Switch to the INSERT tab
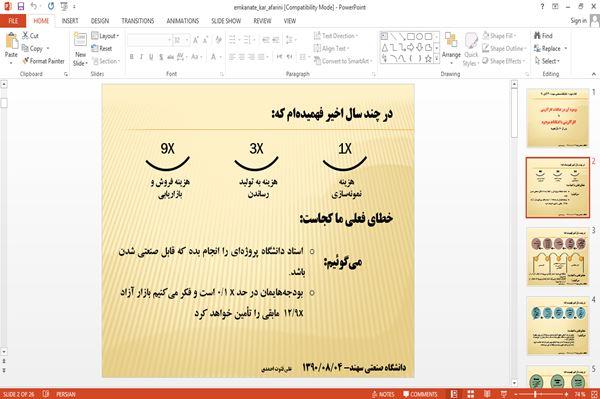The image size is (600, 399). (x=70, y=21)
